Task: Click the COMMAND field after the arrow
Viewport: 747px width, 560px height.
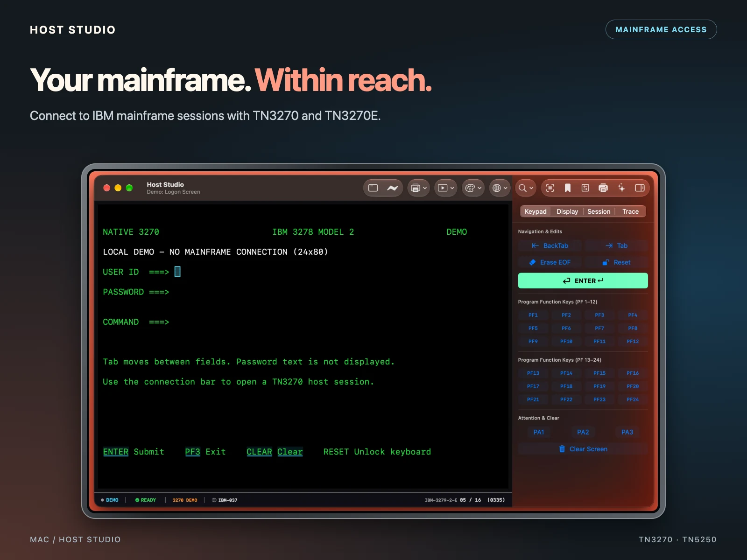Action: click(177, 322)
